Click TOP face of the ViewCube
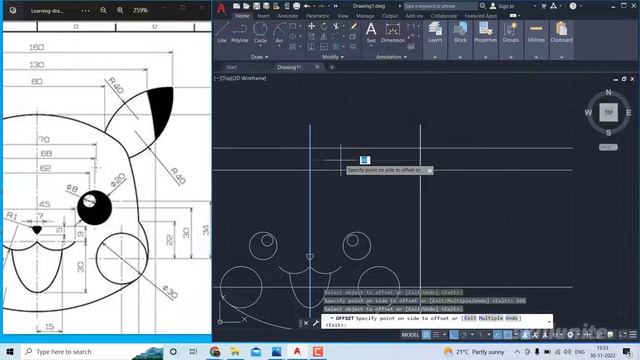This screenshot has width=640, height=360. (608, 112)
